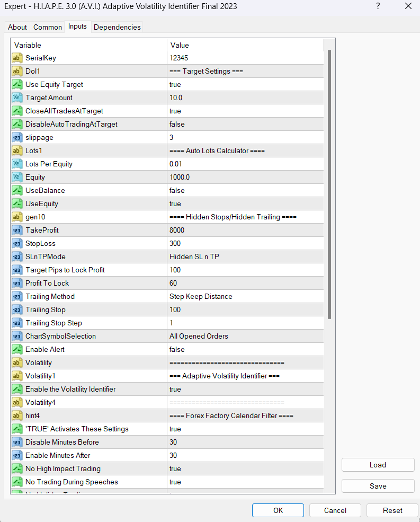This screenshot has width=420, height=522.
Task: Click the boolean icon beside Enable Alert
Action: [17, 350]
